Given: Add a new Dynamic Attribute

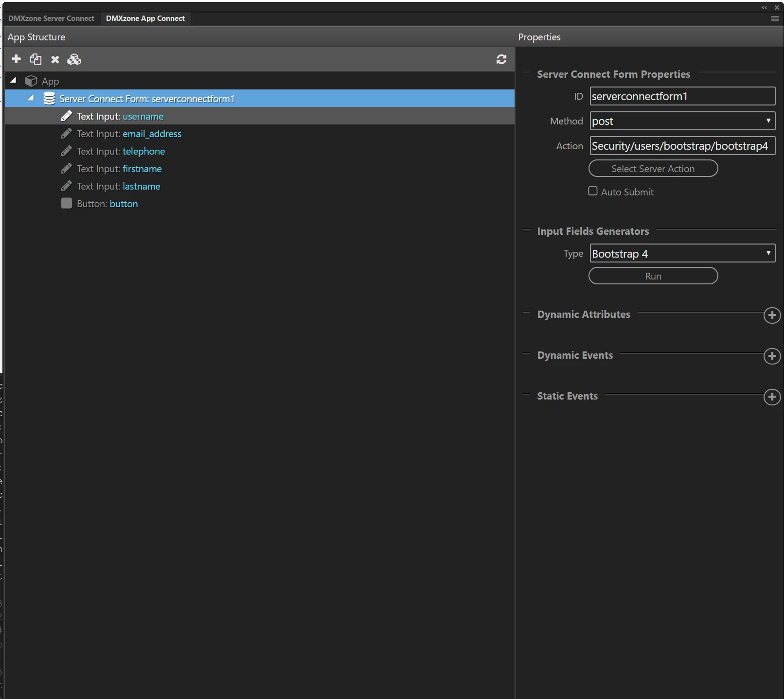Looking at the screenshot, I should 772,315.
